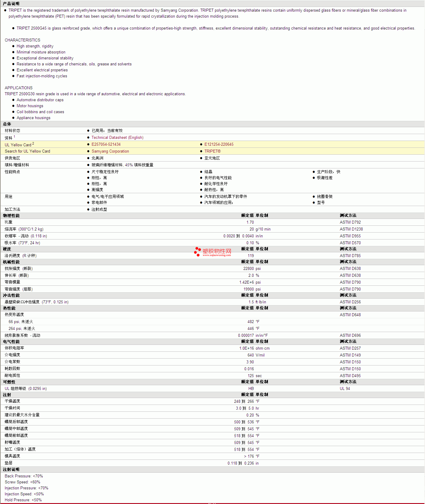Click the UL 94 test method cell
Viewport: 425px width, 504px height.
click(x=345, y=389)
